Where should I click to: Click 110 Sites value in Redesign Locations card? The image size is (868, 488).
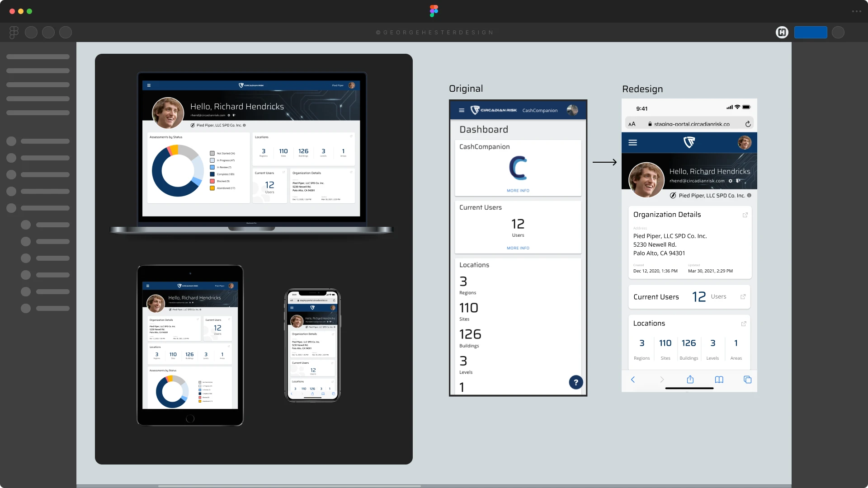pos(665,343)
